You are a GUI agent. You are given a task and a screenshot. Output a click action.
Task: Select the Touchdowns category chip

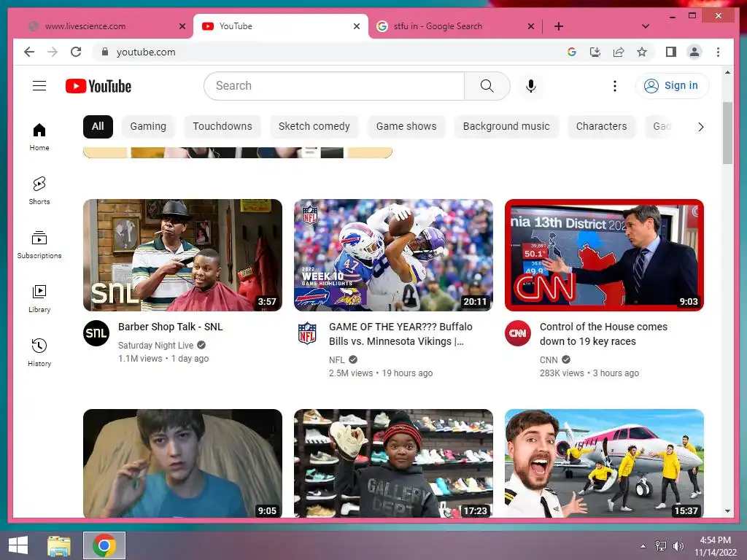pyautogui.click(x=222, y=127)
